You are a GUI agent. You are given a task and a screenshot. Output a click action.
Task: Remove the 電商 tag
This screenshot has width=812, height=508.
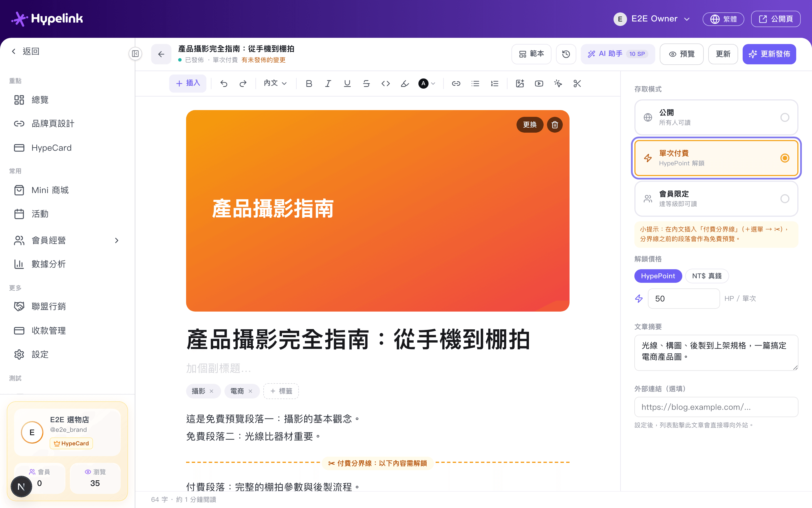[x=250, y=391]
